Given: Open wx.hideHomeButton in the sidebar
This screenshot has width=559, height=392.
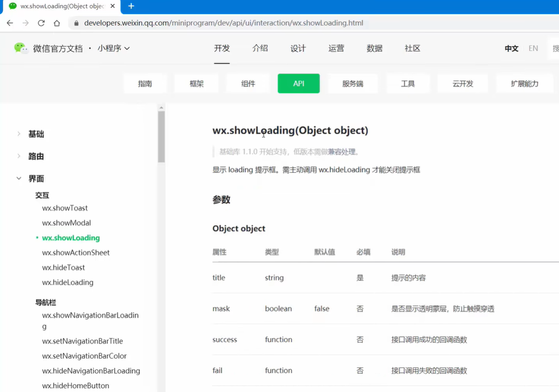Looking at the screenshot, I should [x=76, y=386].
